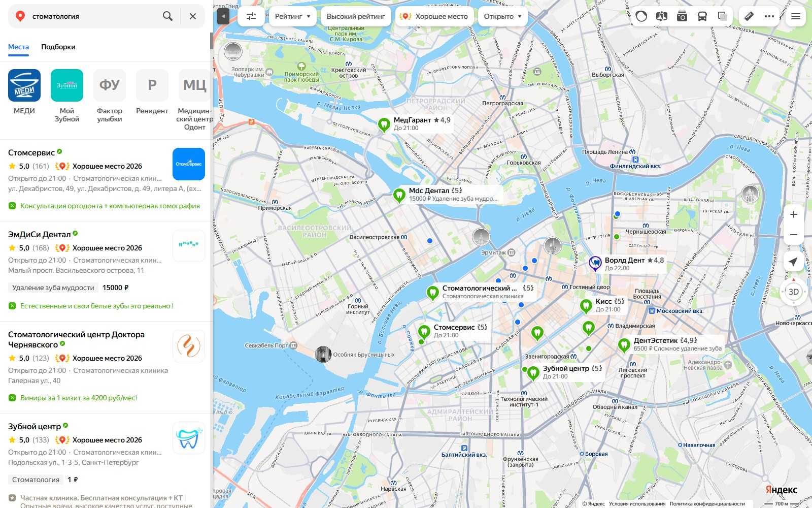Open the ЭмДиСи Дентал listing title
This screenshot has height=508, width=812.
(40, 234)
